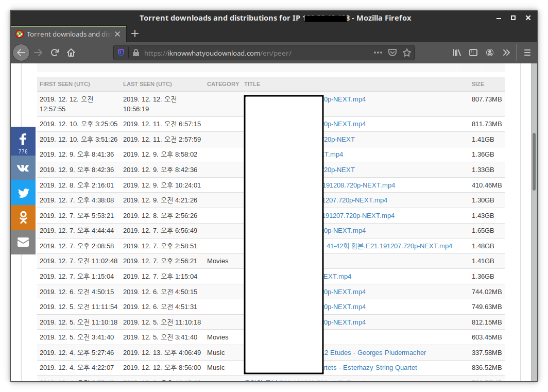Share page on VK
The height and width of the screenshot is (392, 548).
[x=23, y=168]
